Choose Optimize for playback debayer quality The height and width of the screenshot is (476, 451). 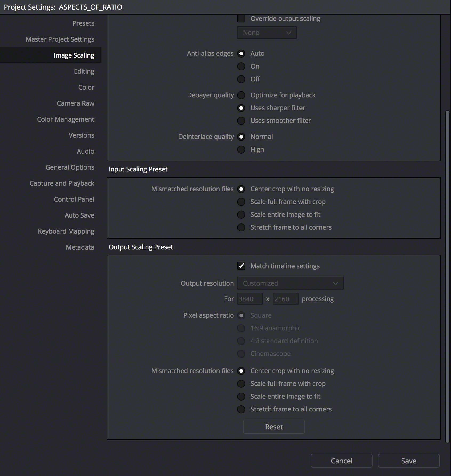pos(241,95)
